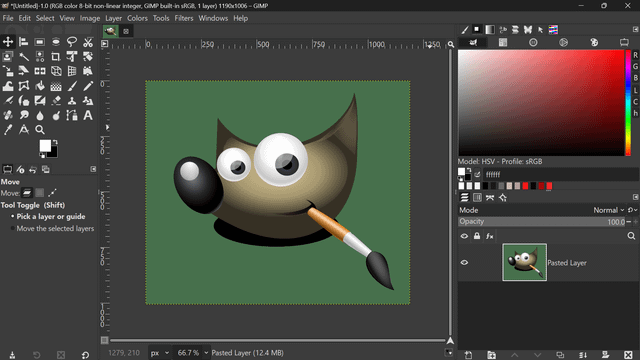Open the tool options panel menu
Viewport: 640px width, 360px height.
(93, 169)
